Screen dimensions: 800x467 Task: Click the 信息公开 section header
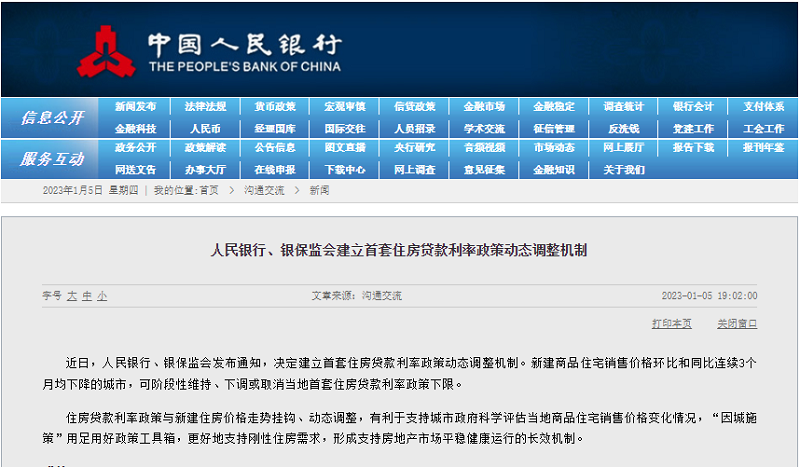[x=52, y=118]
